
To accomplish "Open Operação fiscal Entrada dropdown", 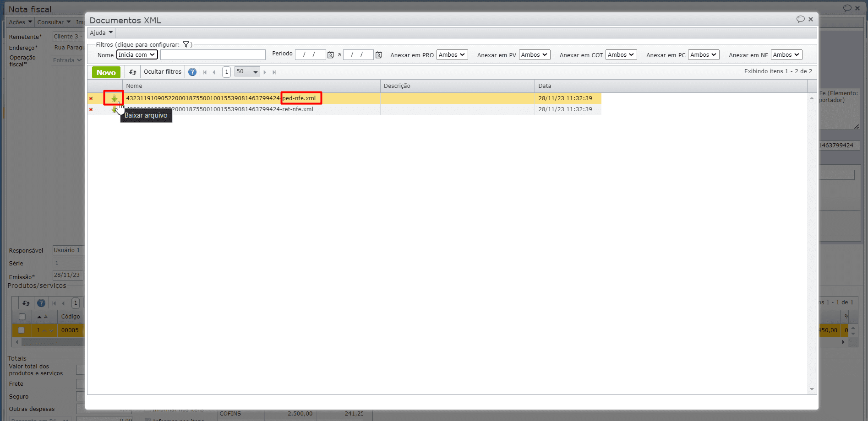I will tap(67, 60).
